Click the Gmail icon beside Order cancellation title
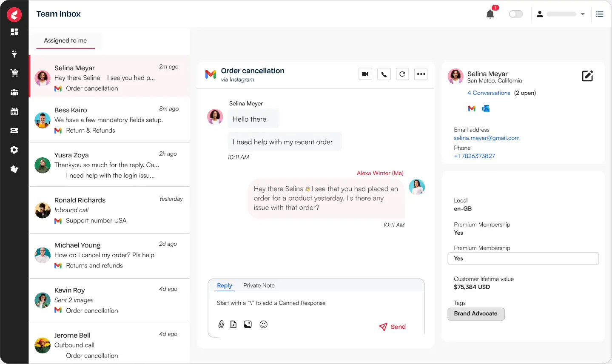612x364 pixels. click(x=211, y=74)
